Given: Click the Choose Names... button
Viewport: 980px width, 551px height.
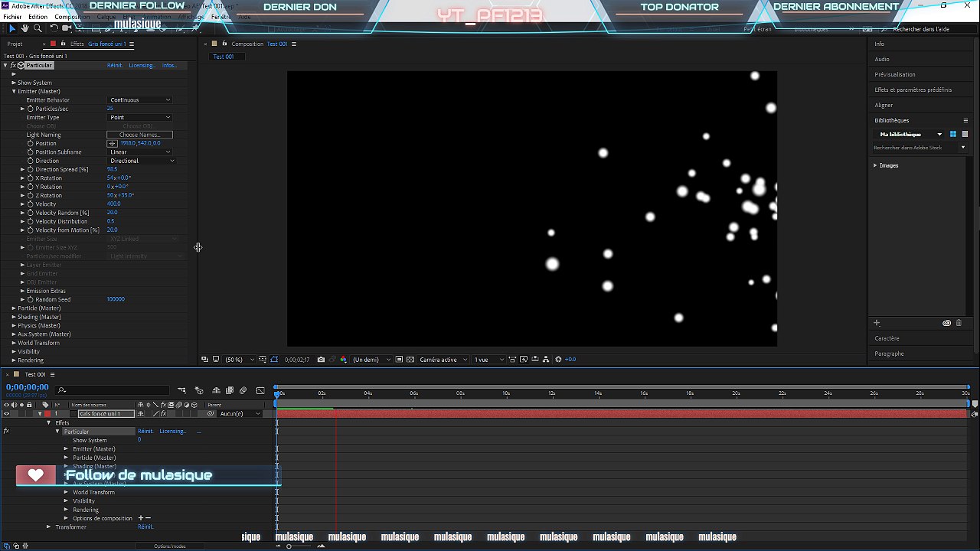Looking at the screenshot, I should 139,135.
